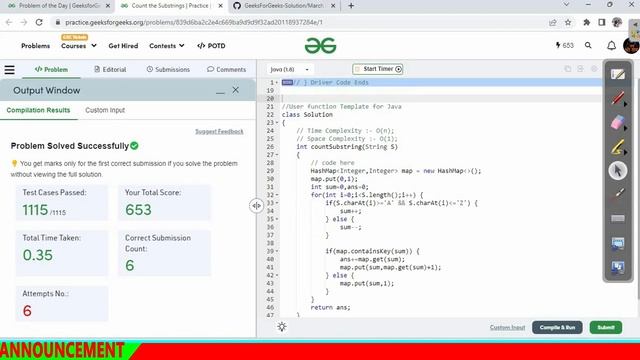This screenshot has height=360, width=640.
Task: Collapse the for-loop fold at line 32
Action: [x=277, y=195]
